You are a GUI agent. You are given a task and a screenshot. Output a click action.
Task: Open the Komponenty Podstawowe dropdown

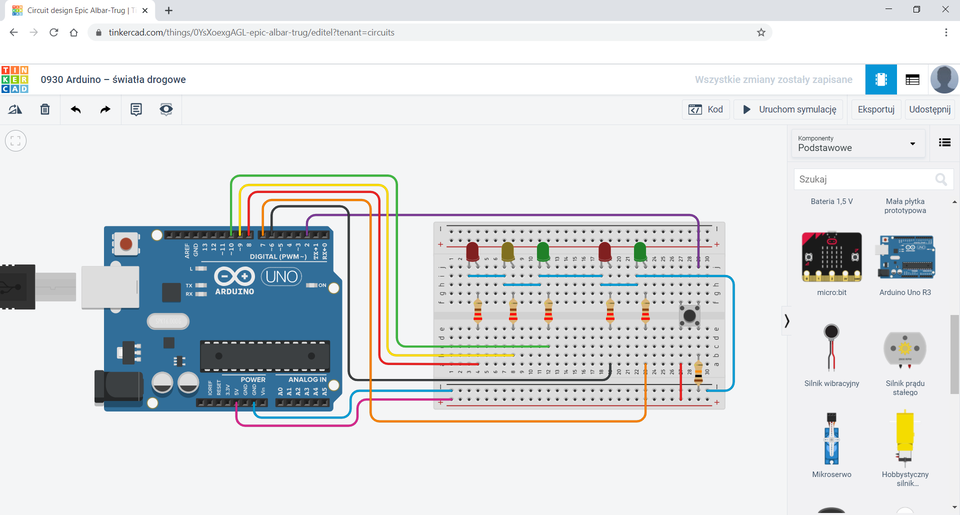(858, 143)
